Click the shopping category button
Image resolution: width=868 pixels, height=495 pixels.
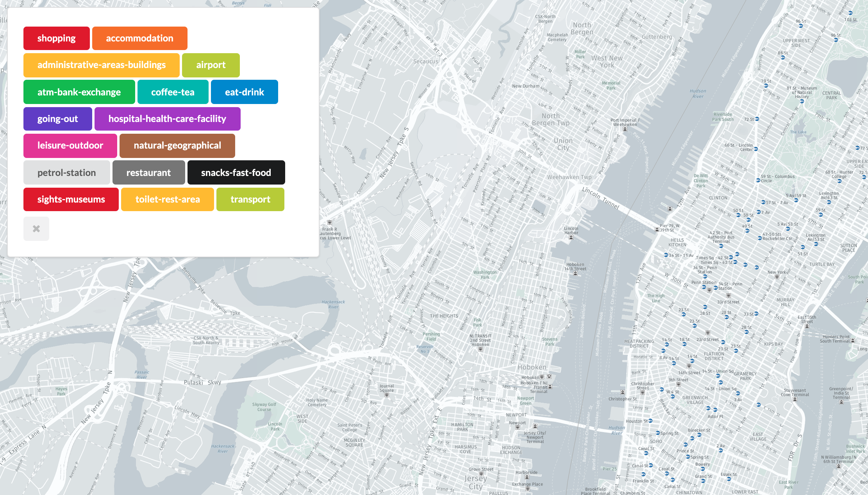56,38
